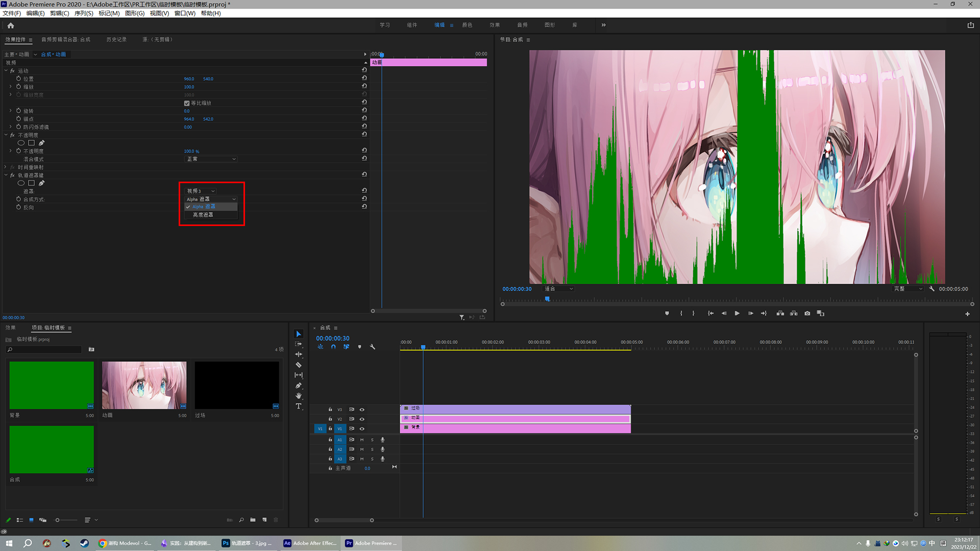Image resolution: width=980 pixels, height=551 pixels.
Task: Choose 亮度遮罩 from the open dropdown
Action: (x=203, y=215)
